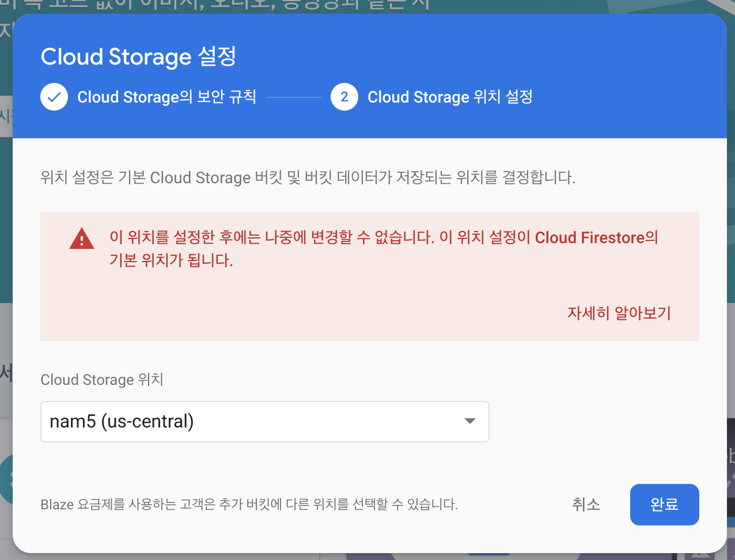
Task: Expand the location dropdown arrow
Action: [470, 421]
